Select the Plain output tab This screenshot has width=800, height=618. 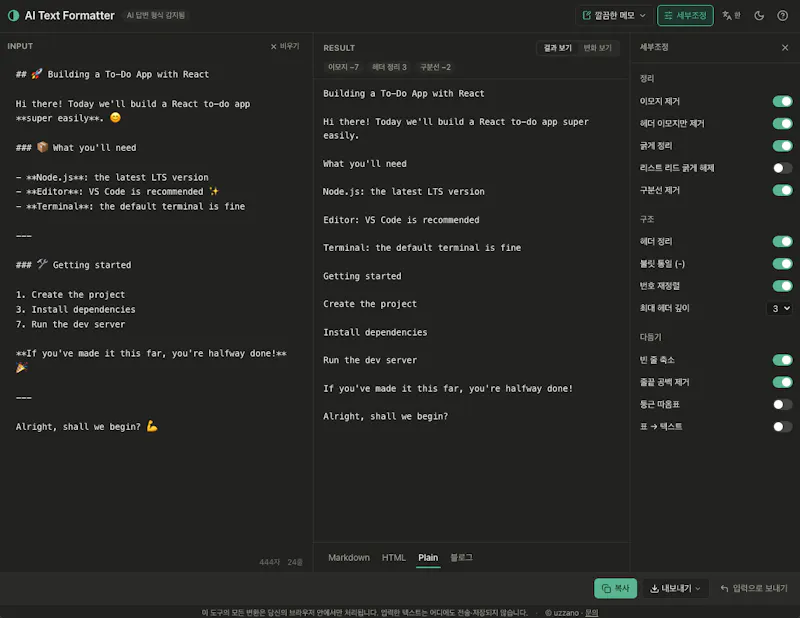coord(428,558)
